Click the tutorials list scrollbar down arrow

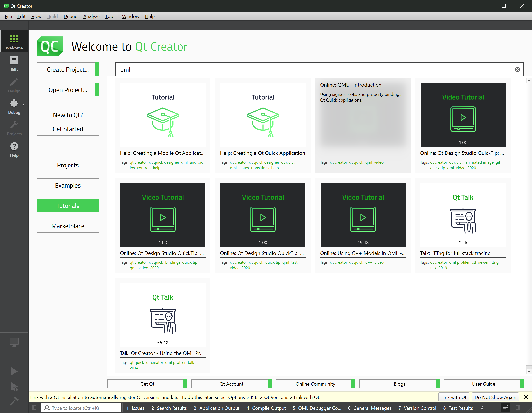pos(529,372)
